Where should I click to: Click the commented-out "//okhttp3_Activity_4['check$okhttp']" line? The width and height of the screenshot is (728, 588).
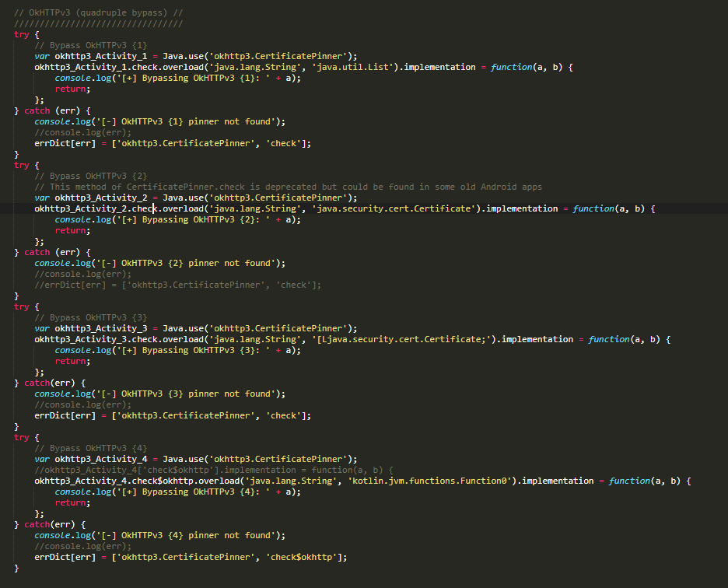(214, 470)
